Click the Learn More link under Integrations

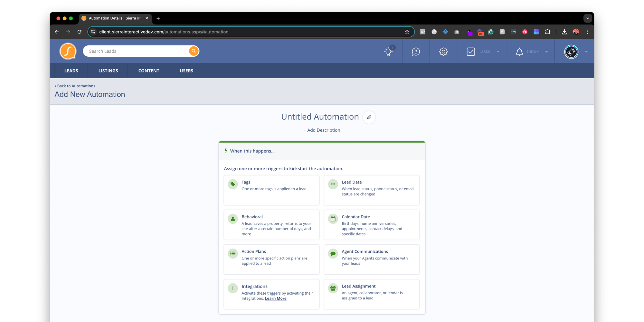coord(275,298)
